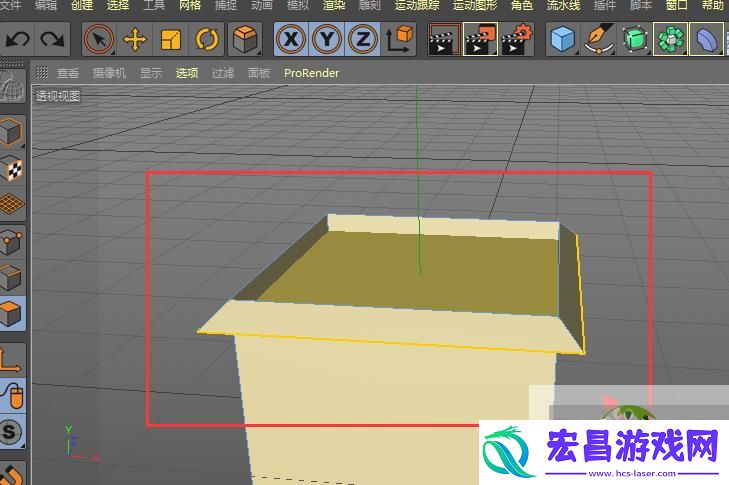Open the 帮助 menu
729x485 pixels.
click(x=713, y=6)
